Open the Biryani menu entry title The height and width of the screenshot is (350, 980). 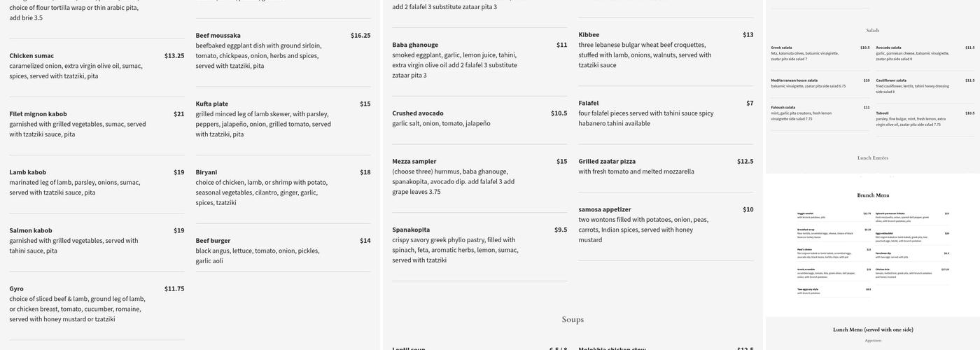coord(206,172)
